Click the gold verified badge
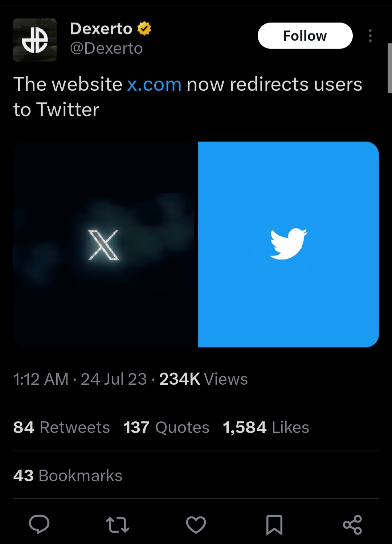The width and height of the screenshot is (392, 544). (144, 29)
